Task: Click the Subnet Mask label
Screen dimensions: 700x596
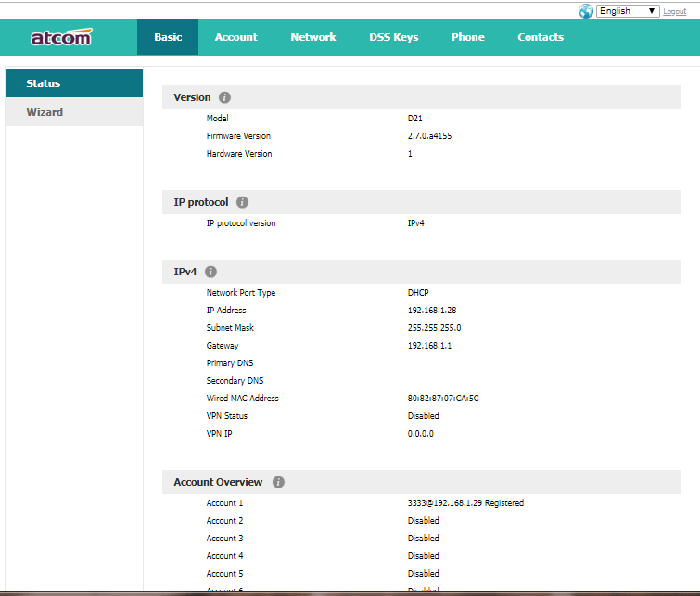Action: (230, 328)
